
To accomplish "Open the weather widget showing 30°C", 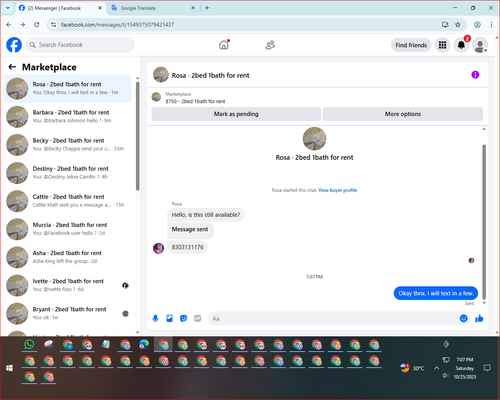I will (413, 368).
